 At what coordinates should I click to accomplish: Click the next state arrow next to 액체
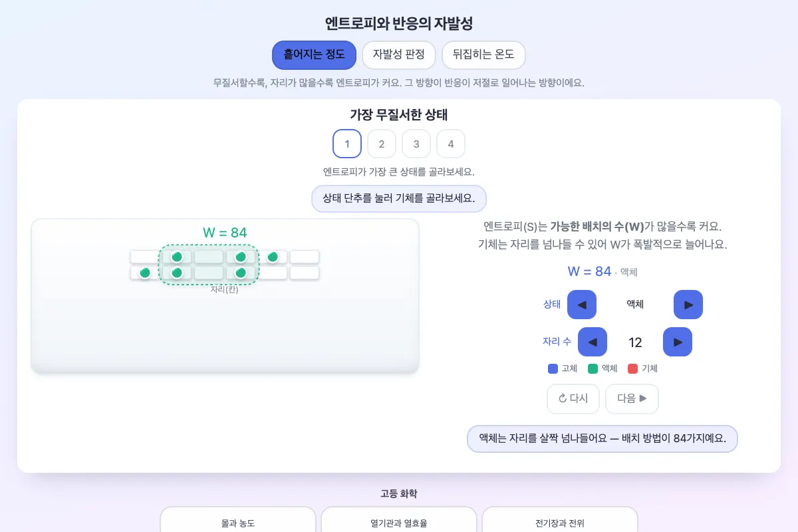coord(688,305)
